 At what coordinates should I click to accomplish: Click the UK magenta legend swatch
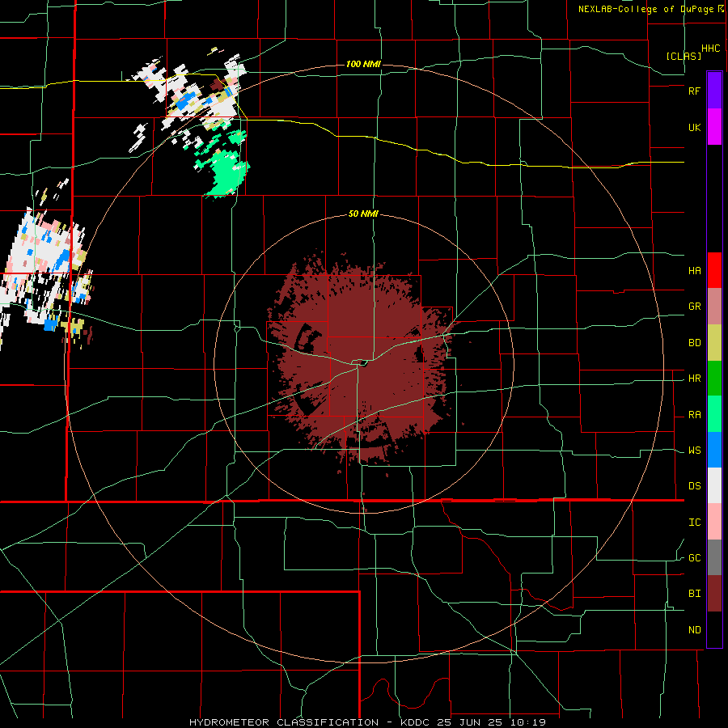click(714, 127)
